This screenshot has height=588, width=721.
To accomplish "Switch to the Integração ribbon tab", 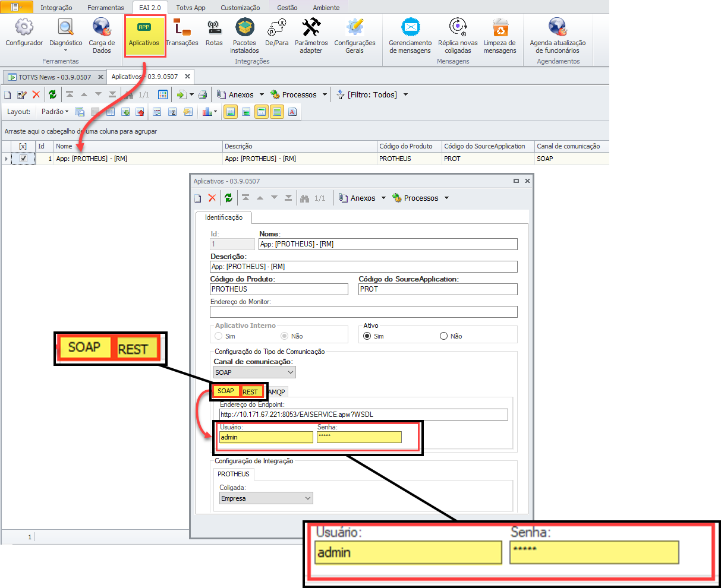I will point(56,8).
